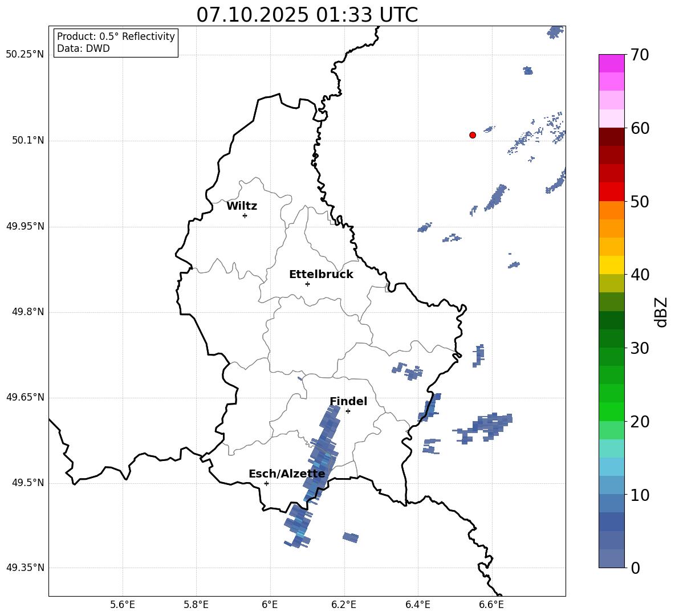Click the colorbar tick label 0

635,568
